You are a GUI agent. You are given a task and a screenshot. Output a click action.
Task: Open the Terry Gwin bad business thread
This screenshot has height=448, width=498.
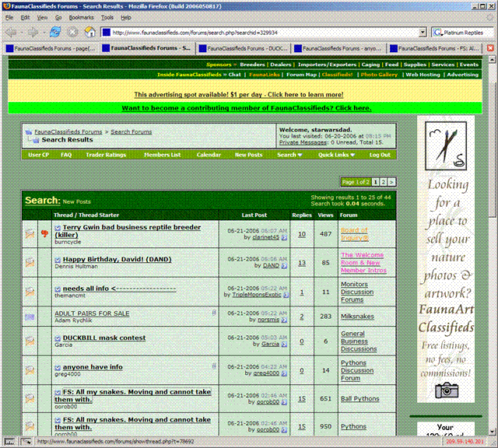128,231
